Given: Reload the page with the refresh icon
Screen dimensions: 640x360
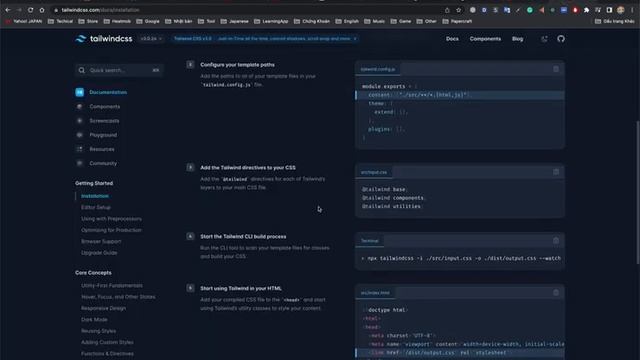Looking at the screenshot, I should pyautogui.click(x=31, y=9).
